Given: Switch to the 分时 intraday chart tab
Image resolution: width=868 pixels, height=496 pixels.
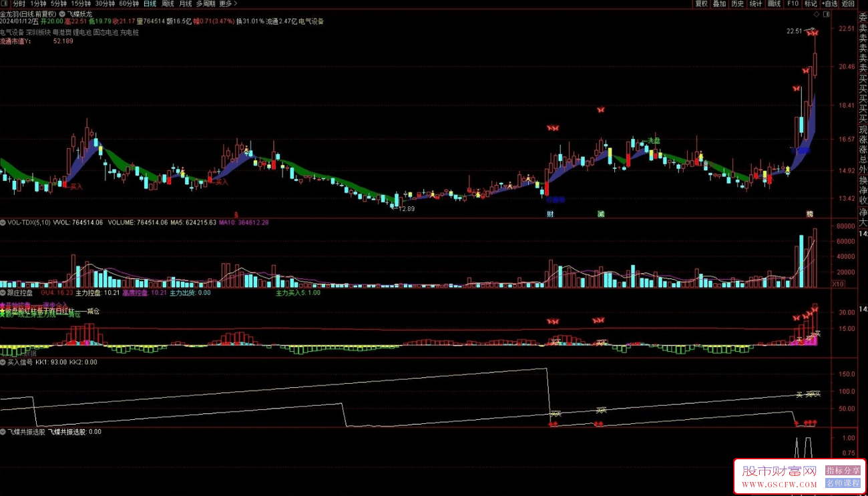Looking at the screenshot, I should click(19, 3).
